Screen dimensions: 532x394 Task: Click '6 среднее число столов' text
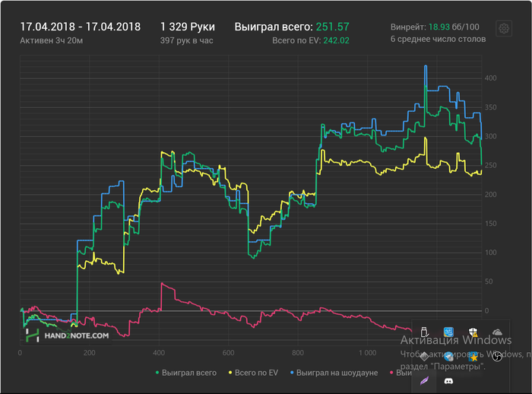click(438, 39)
